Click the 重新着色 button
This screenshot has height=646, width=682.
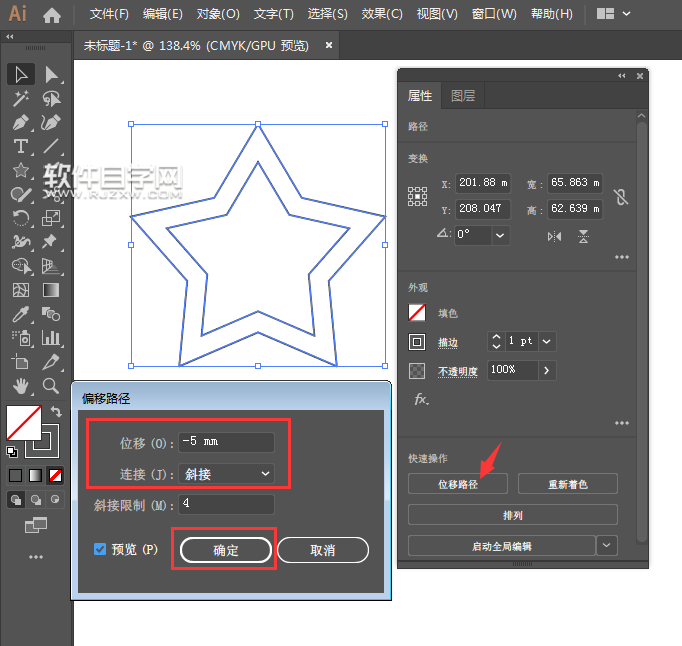pyautogui.click(x=568, y=484)
